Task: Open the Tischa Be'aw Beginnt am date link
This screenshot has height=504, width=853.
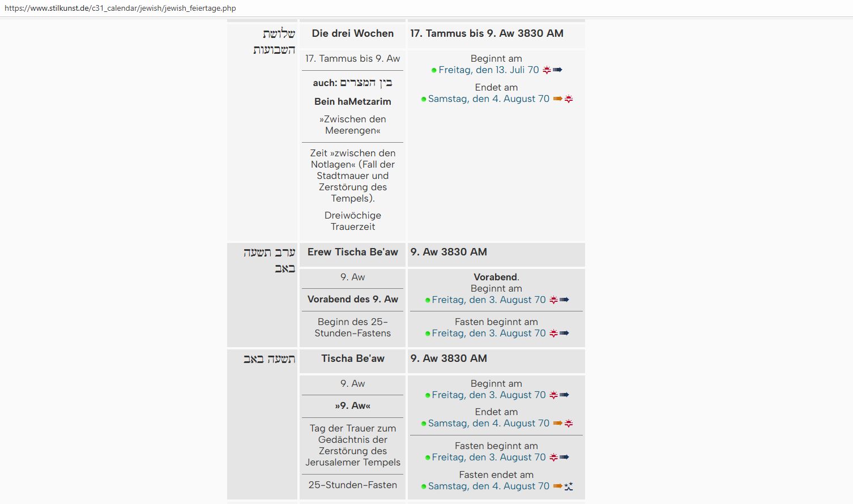Action: (488, 395)
